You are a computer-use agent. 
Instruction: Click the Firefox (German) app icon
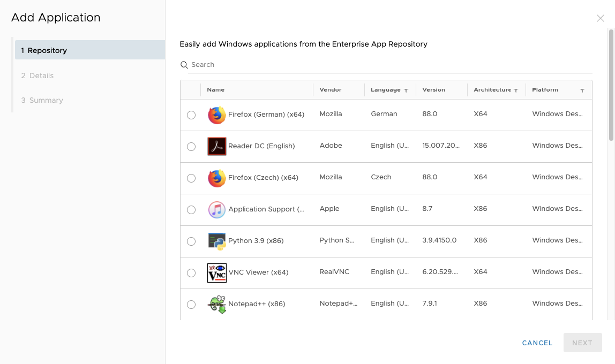click(x=216, y=115)
